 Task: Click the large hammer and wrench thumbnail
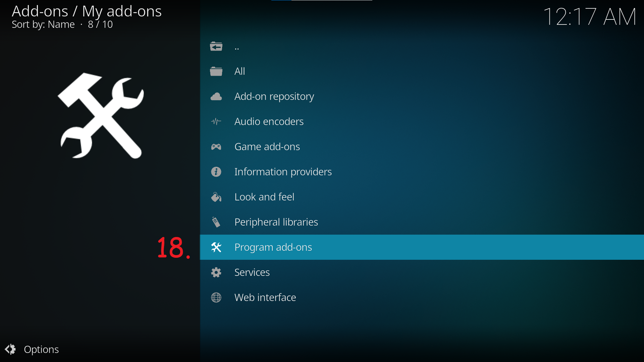[x=101, y=116]
